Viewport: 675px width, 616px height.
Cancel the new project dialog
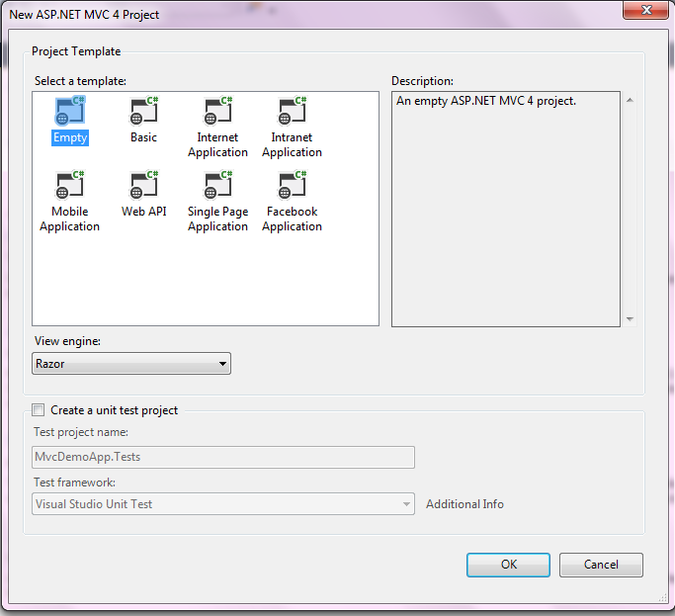point(601,565)
